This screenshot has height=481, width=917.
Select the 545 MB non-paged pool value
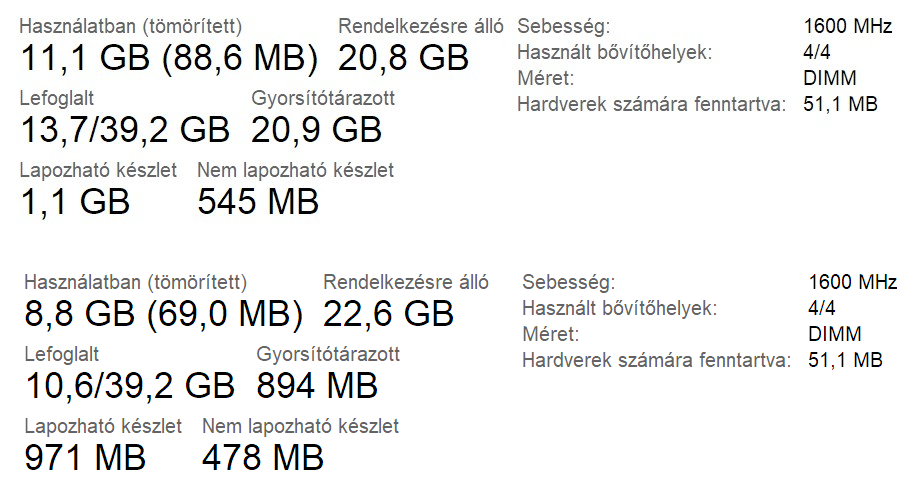tap(258, 201)
